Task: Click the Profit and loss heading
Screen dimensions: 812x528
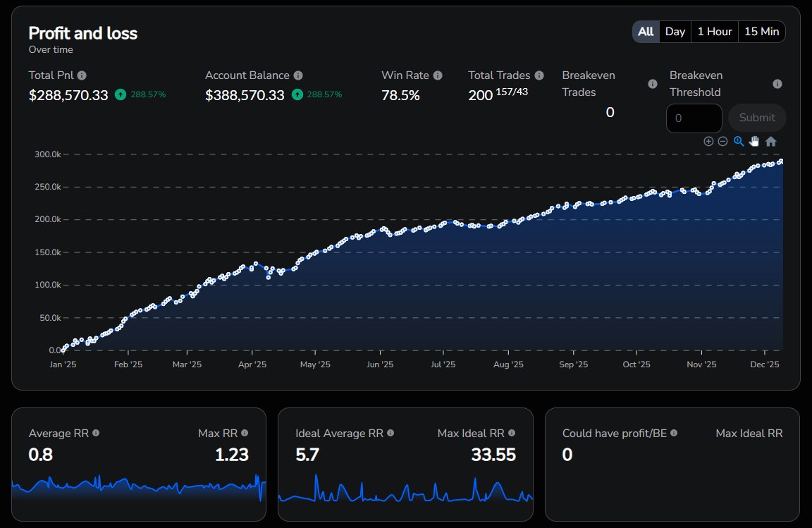Action: tap(83, 33)
